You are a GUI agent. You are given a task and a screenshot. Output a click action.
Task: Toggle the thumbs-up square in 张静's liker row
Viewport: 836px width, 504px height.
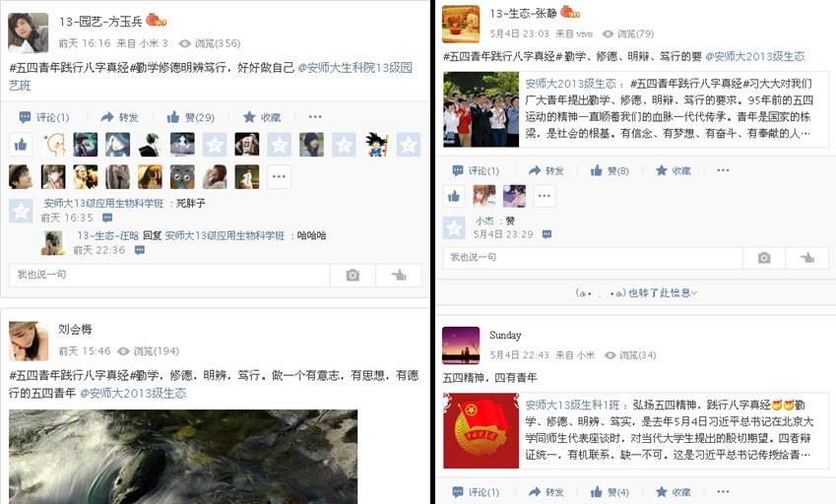click(454, 197)
